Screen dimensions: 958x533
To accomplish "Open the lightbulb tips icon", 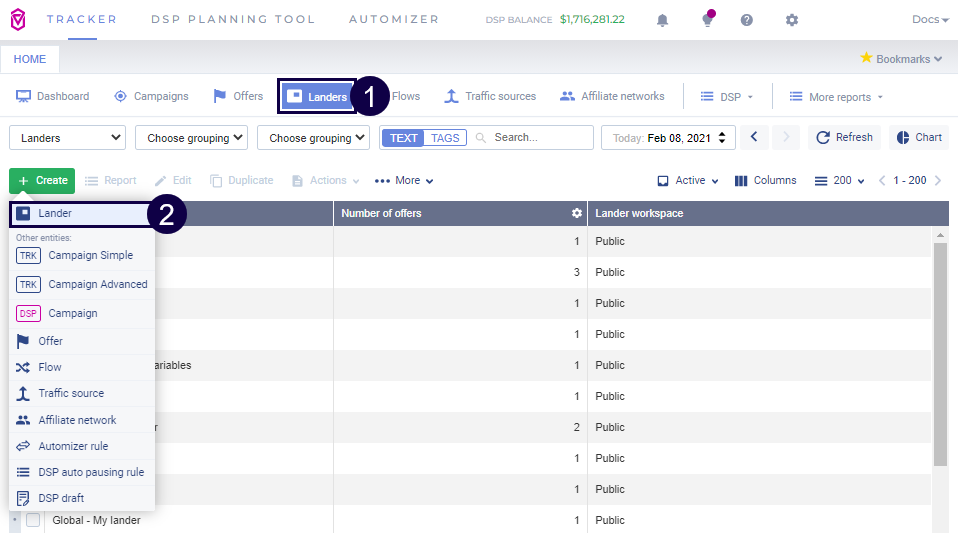I will pos(707,20).
